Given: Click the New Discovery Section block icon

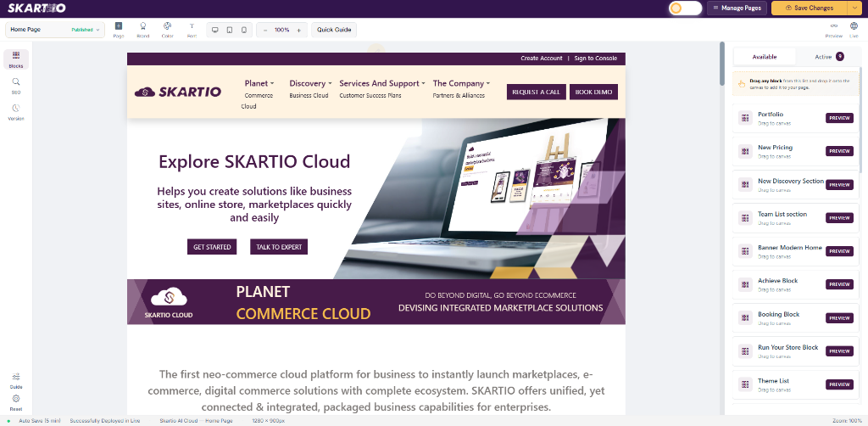Looking at the screenshot, I should (745, 184).
